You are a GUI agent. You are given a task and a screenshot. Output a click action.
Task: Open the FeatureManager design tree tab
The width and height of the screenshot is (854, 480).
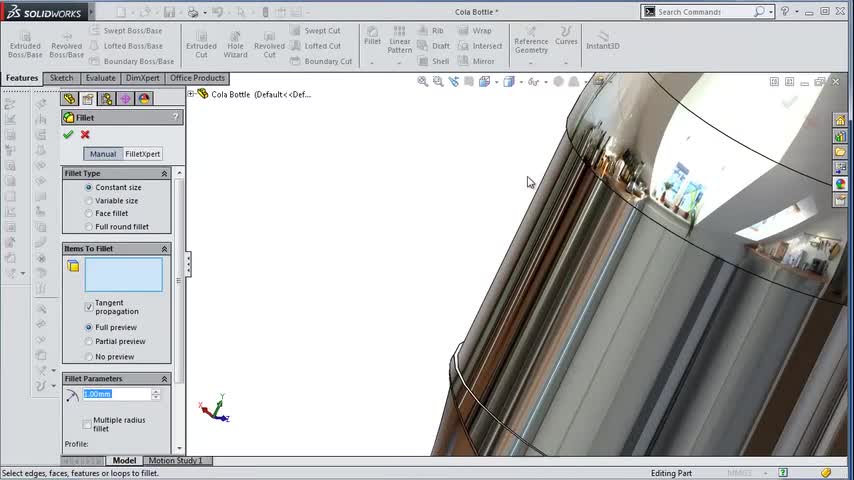pos(69,99)
